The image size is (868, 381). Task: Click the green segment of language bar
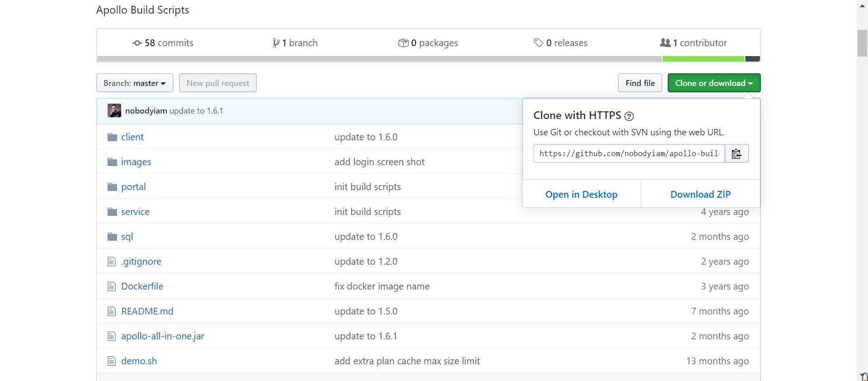click(x=703, y=59)
